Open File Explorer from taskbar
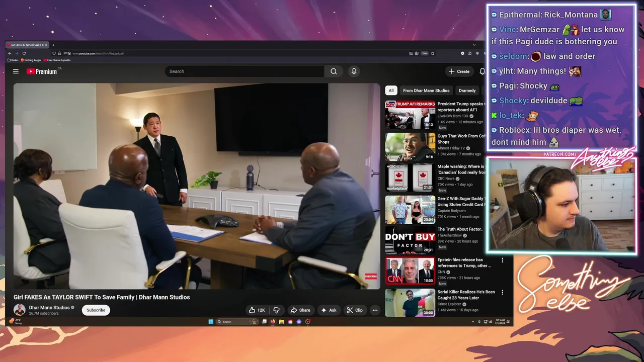The width and height of the screenshot is (644, 362). [282, 322]
